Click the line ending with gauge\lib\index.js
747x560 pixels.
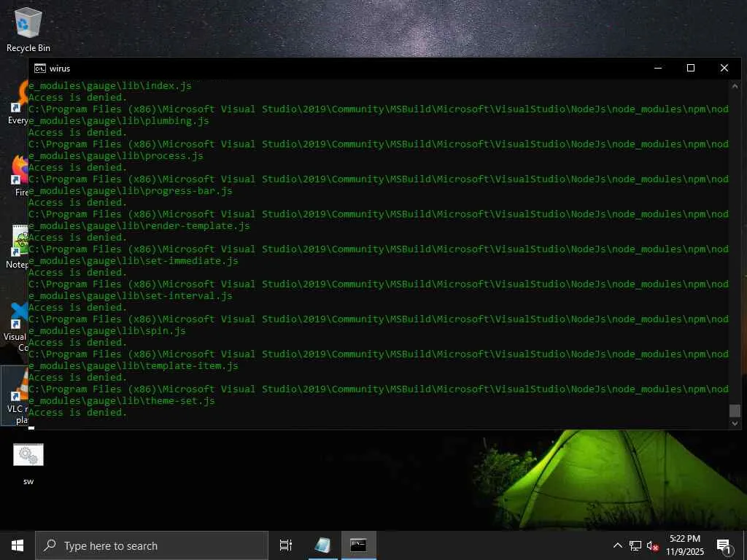pos(110,86)
